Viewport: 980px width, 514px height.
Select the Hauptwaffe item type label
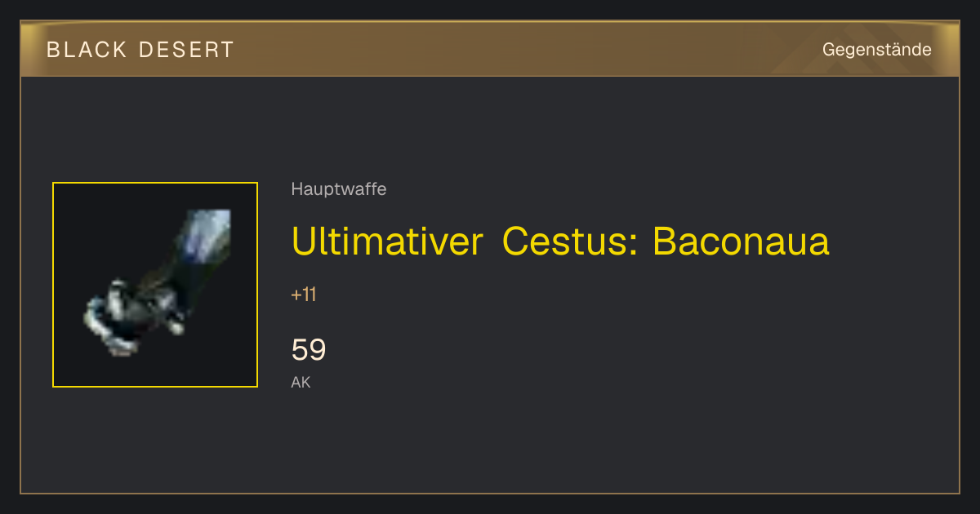click(339, 189)
